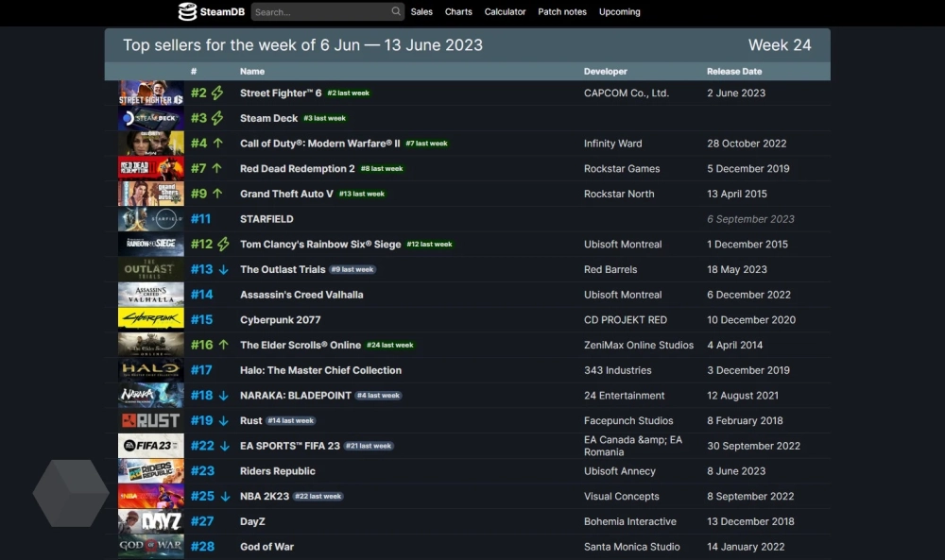Open the Charts menu item

458,12
